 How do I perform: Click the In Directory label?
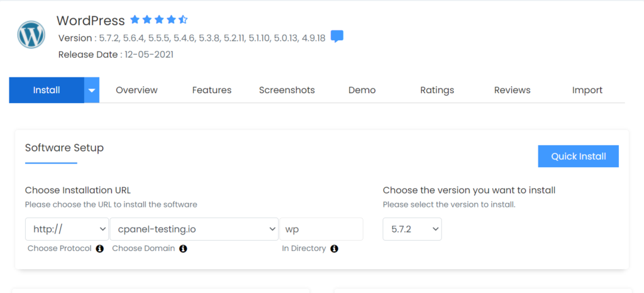click(x=304, y=248)
